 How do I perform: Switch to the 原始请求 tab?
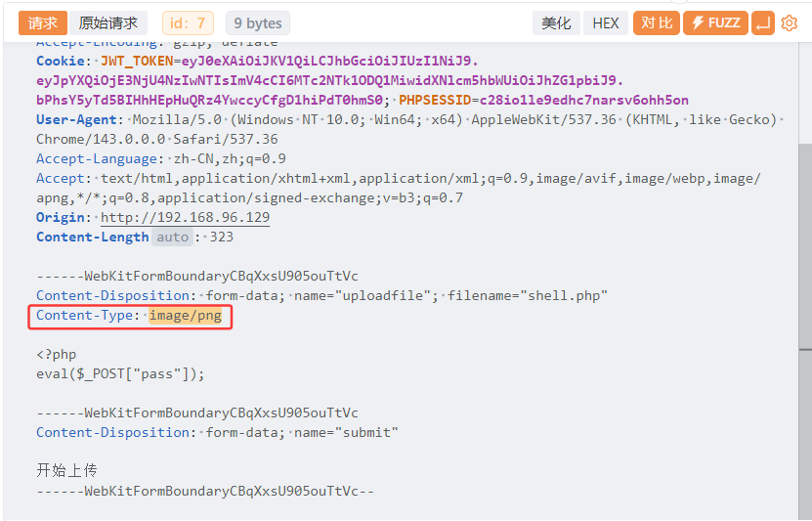108,22
